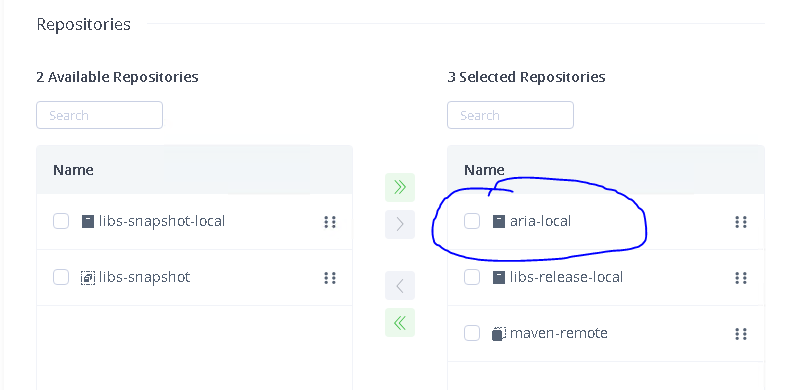Image resolution: width=804 pixels, height=390 pixels.
Task: Click drag handle dots for aria-local
Action: (x=741, y=222)
